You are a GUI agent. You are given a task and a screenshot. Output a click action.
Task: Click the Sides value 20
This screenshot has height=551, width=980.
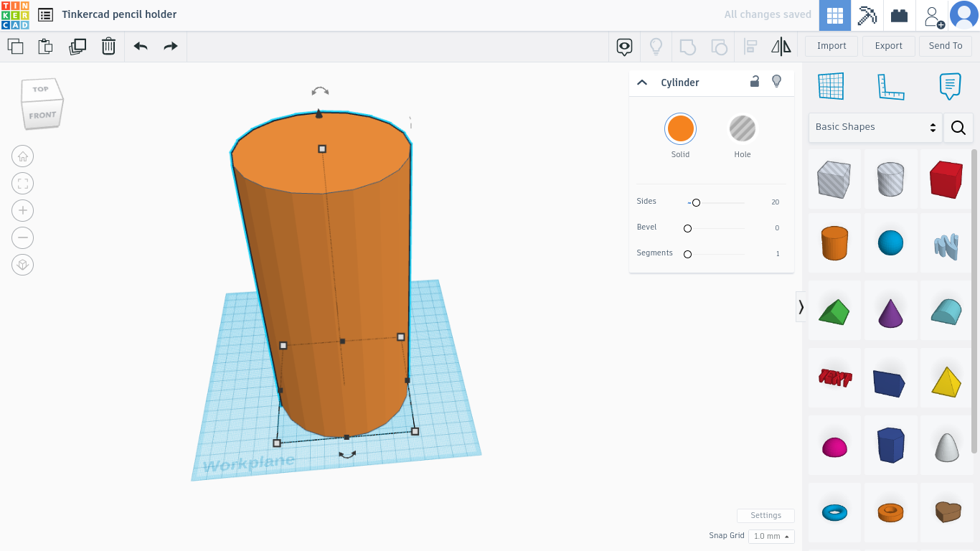(776, 202)
